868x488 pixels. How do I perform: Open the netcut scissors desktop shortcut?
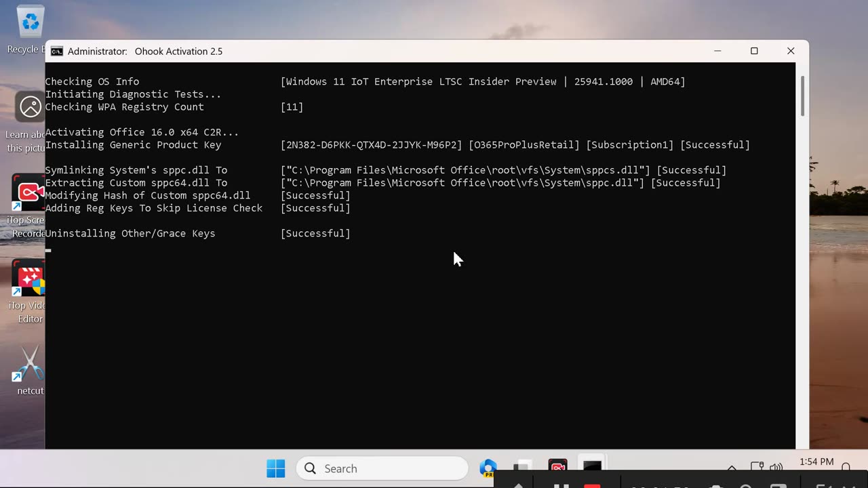(30, 370)
